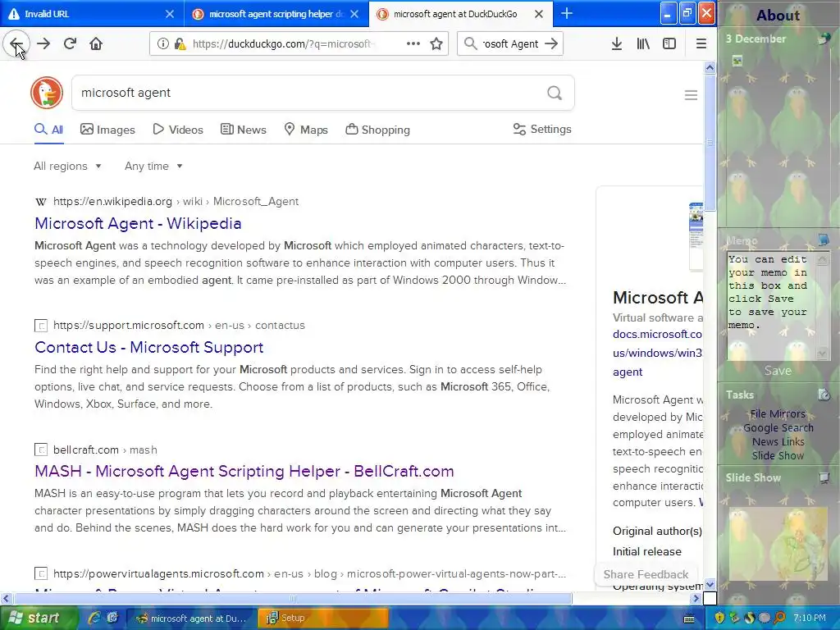Viewport: 840px width, 630px height.
Task: Click the Microsoft Agent info panel thumbnail
Action: click(x=696, y=235)
